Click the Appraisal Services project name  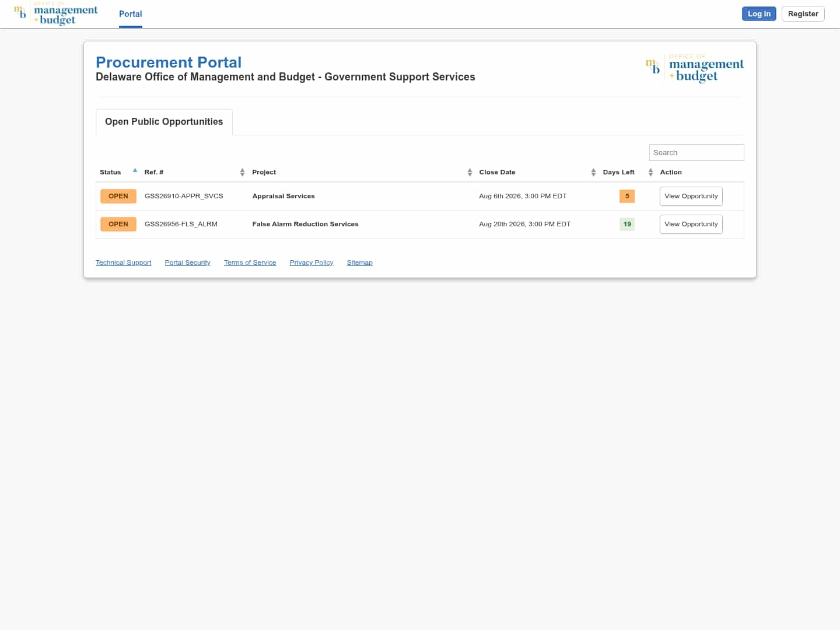283,196
